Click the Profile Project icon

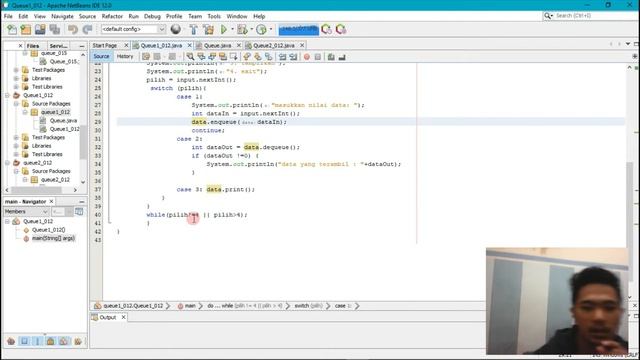point(261,29)
